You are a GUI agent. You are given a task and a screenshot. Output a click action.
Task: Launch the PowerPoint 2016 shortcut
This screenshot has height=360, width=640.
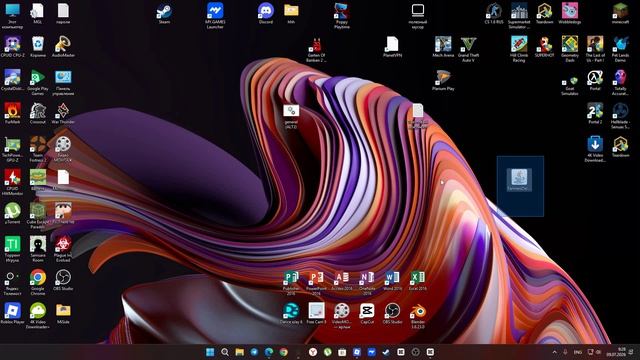316,282
